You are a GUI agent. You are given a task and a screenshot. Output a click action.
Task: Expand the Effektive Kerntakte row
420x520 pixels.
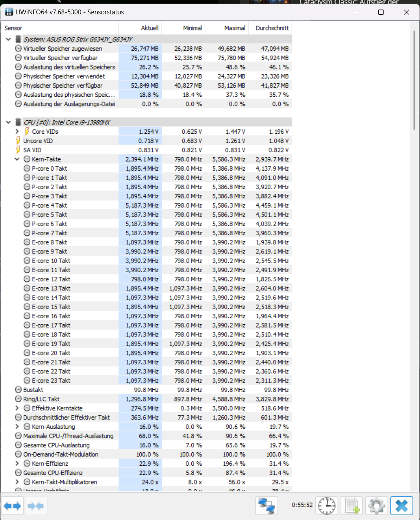(x=17, y=408)
